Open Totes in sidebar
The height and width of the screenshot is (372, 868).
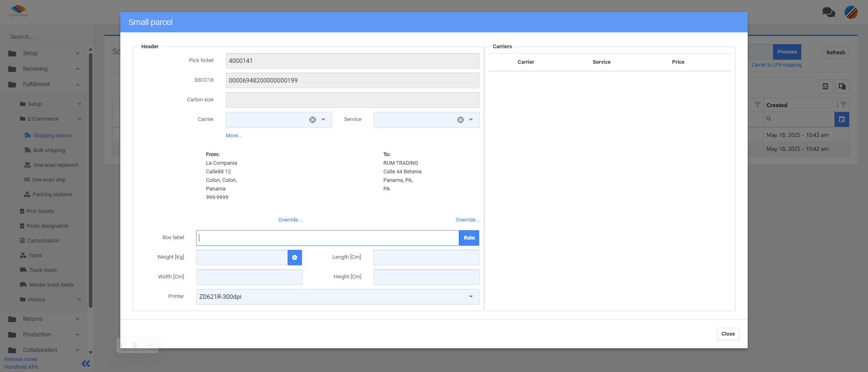tap(35, 255)
